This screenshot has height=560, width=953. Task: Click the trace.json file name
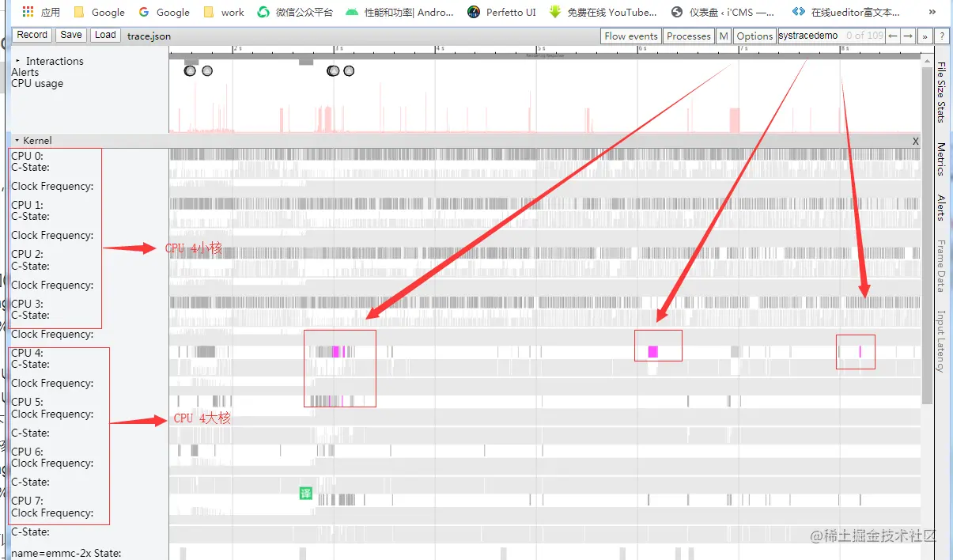coord(149,36)
